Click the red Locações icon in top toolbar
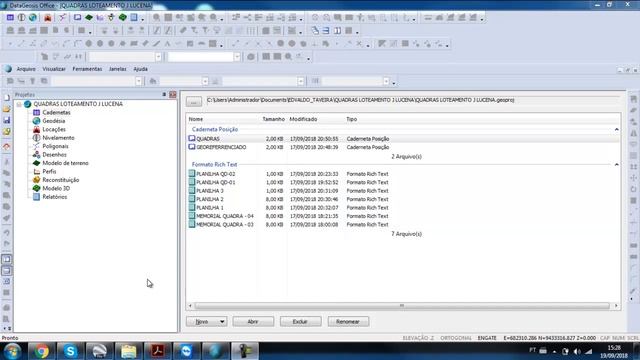 point(48,18)
